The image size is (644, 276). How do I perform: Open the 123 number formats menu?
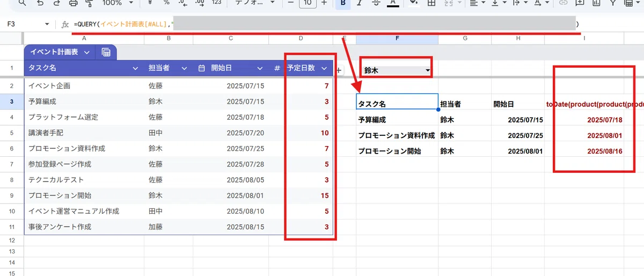[x=216, y=3]
